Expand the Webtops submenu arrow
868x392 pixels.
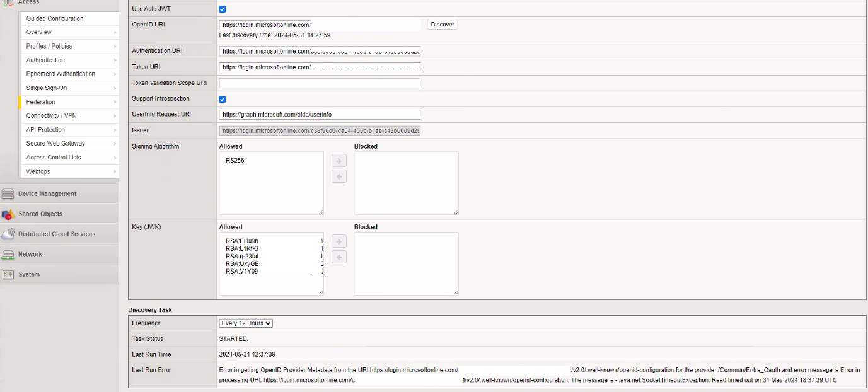(115, 171)
